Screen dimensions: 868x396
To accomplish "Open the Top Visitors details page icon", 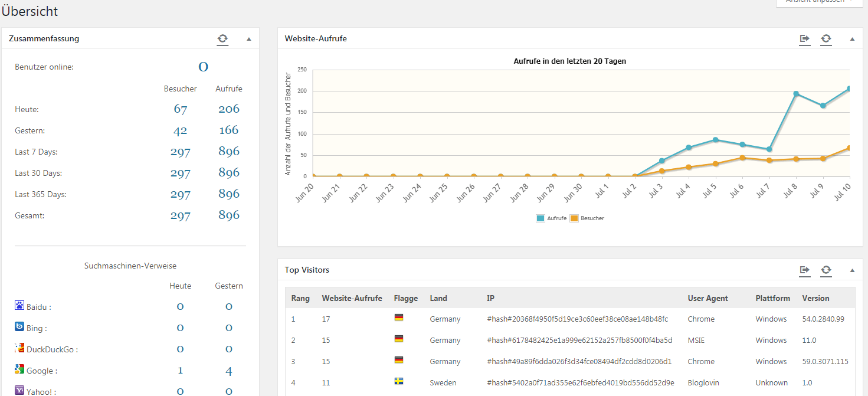I will [x=805, y=270].
